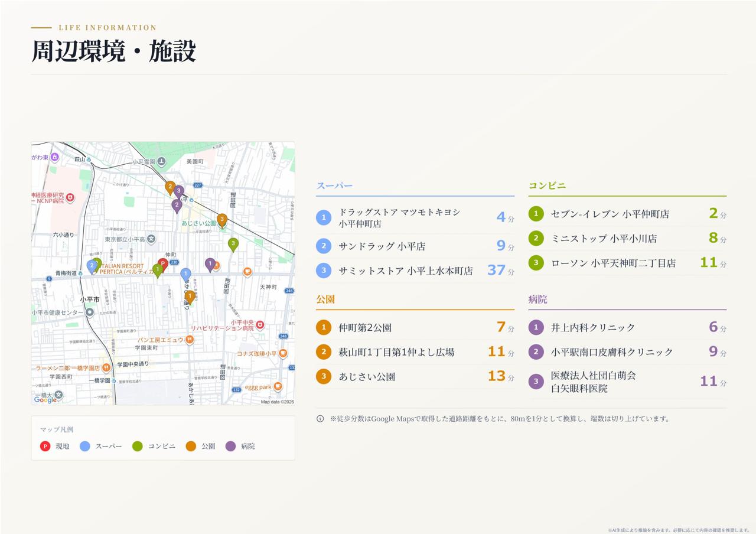Viewport: 756px width, 534px height.
Task: Click the number 3 badge beside ローソン 小平天神町二丁目店
Action: pyautogui.click(x=536, y=263)
